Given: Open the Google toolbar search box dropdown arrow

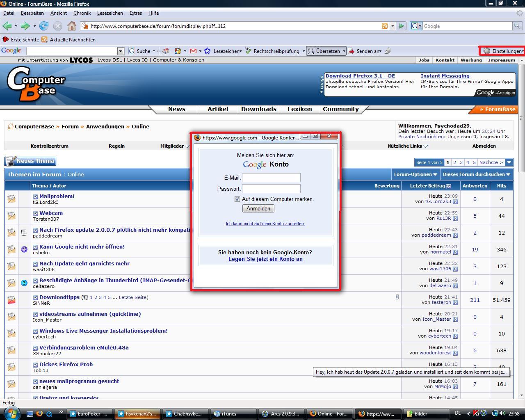Looking at the screenshot, I should pyautogui.click(x=121, y=51).
